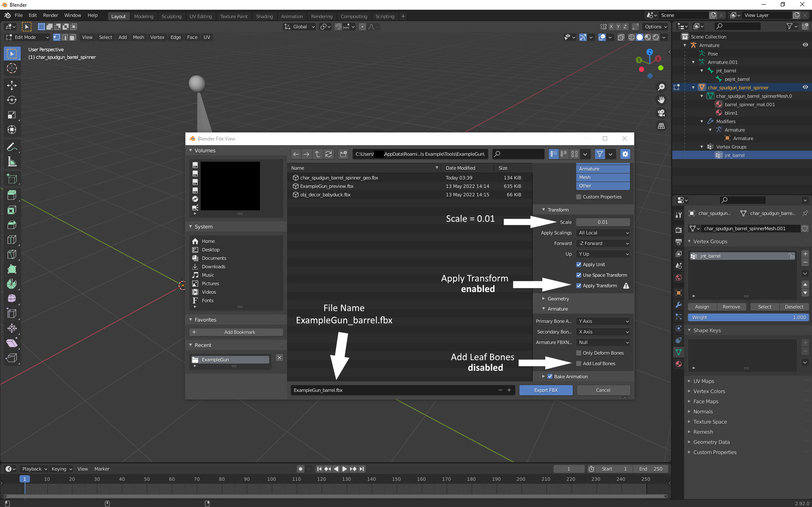
Task: Click Remove vertex group button
Action: click(x=731, y=307)
